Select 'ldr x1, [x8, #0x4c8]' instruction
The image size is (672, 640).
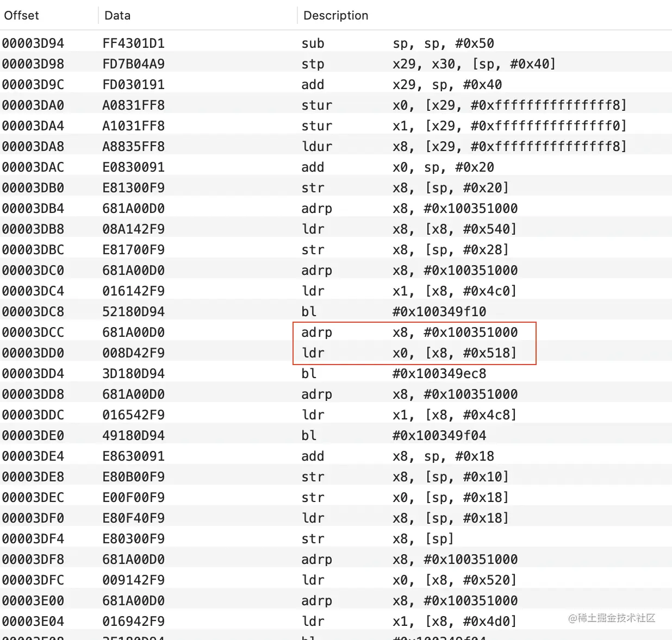coord(409,415)
